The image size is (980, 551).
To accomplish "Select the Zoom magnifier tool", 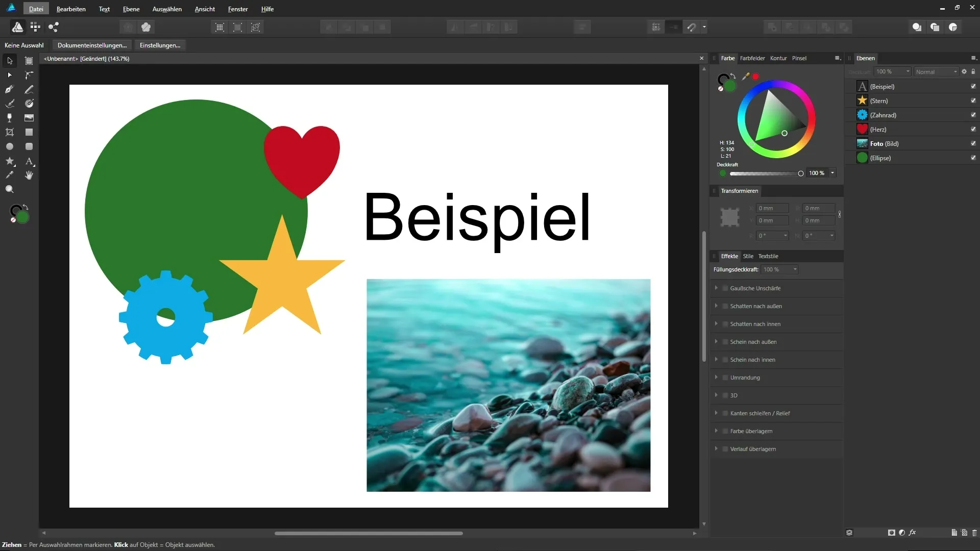I will [9, 189].
